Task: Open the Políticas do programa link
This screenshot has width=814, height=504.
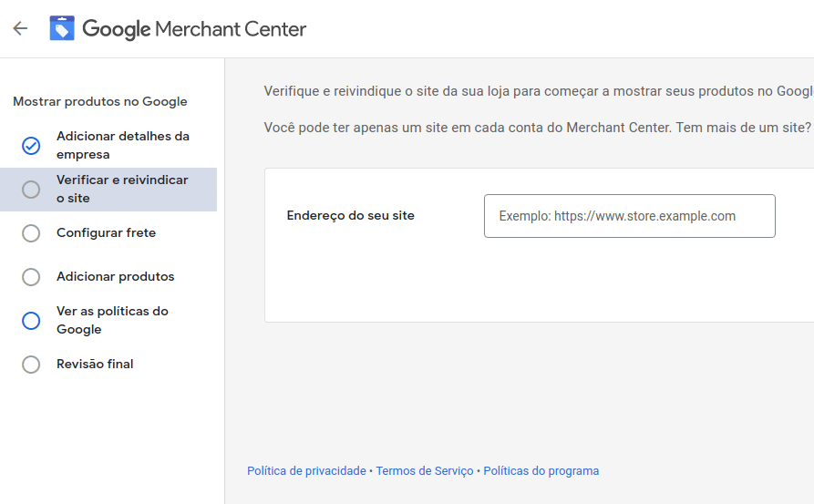Action: [x=541, y=471]
